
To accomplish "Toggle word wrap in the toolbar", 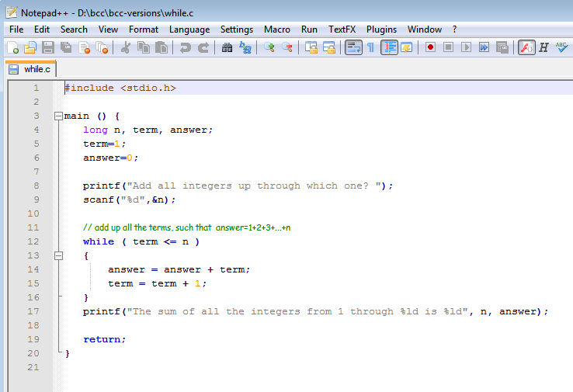I will (353, 47).
